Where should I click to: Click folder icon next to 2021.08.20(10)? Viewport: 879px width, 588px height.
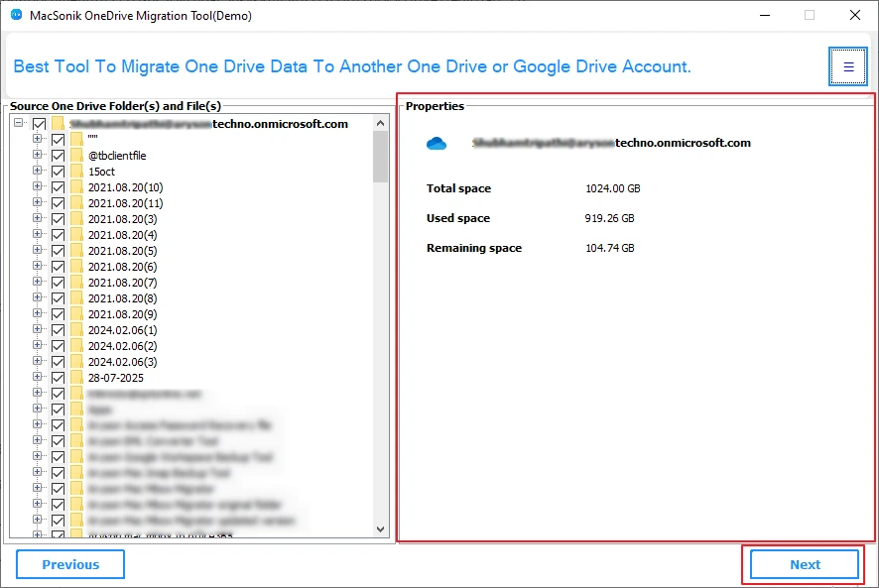[x=77, y=187]
